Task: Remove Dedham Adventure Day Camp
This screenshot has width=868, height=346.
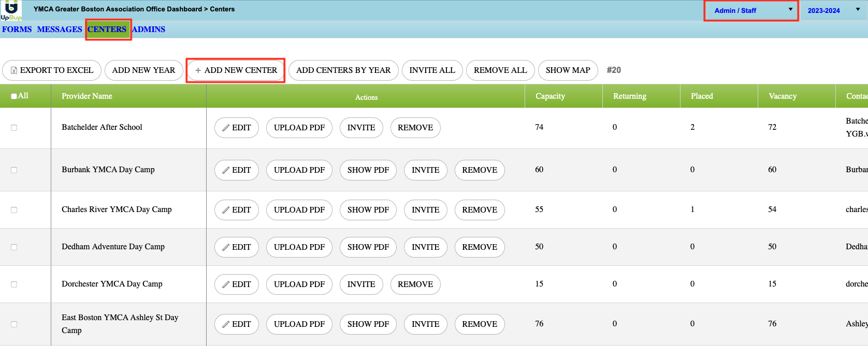Action: 480,247
